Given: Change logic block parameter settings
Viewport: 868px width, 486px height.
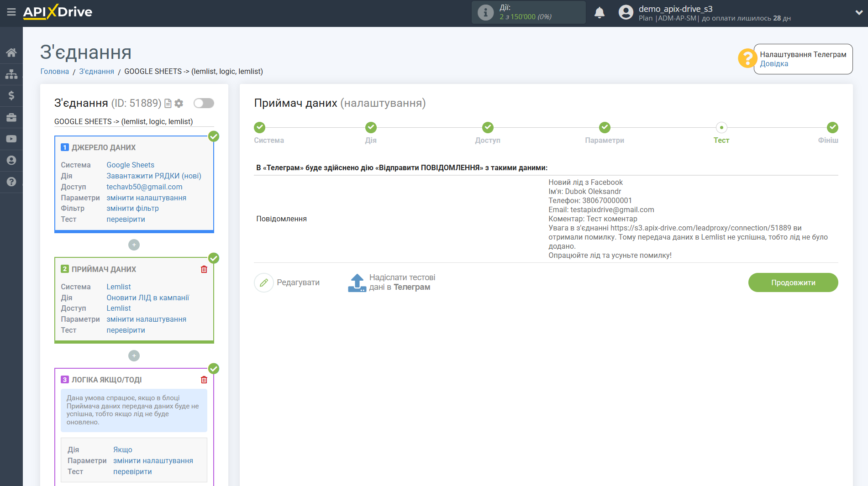Looking at the screenshot, I should point(153,460).
